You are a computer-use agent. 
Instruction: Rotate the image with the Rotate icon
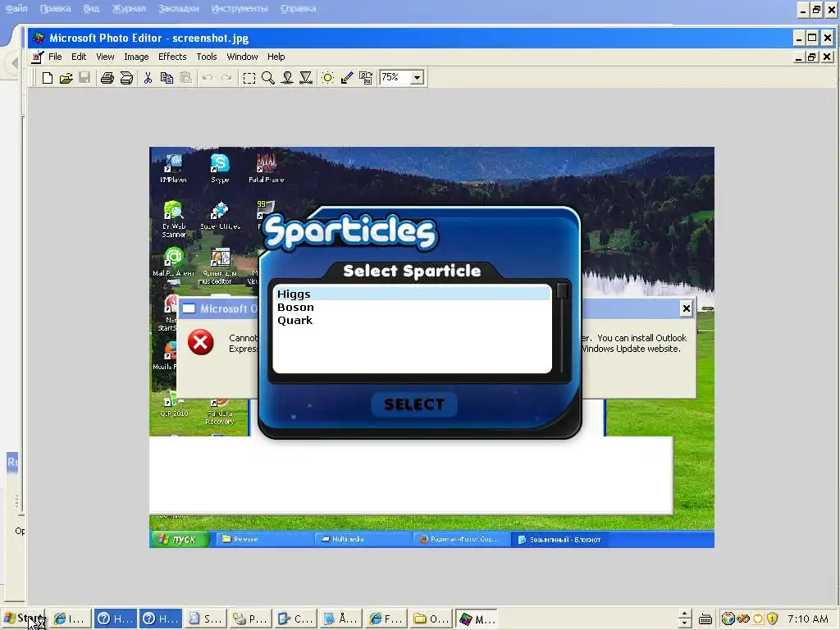pyautogui.click(x=366, y=78)
